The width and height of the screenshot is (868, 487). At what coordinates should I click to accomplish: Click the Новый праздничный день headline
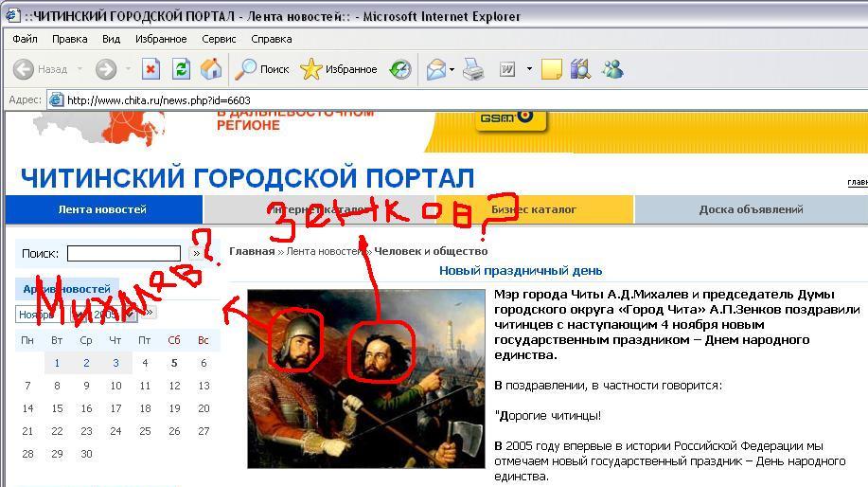pos(521,271)
